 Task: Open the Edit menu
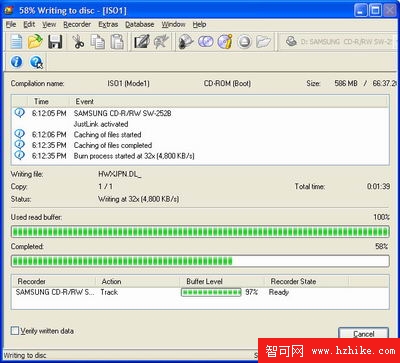[29, 24]
